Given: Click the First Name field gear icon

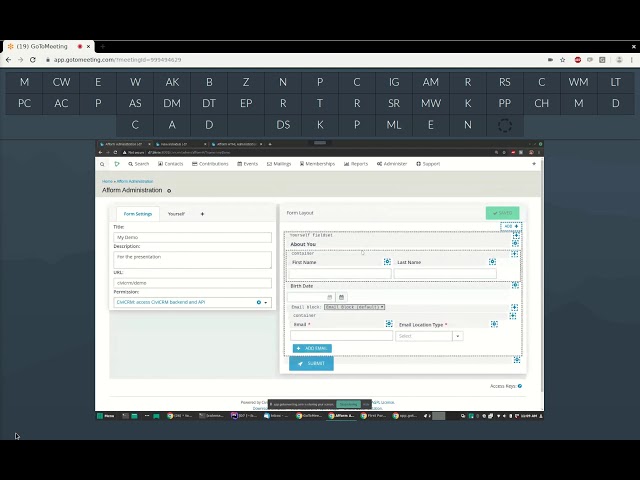Looking at the screenshot, I should [387, 262].
